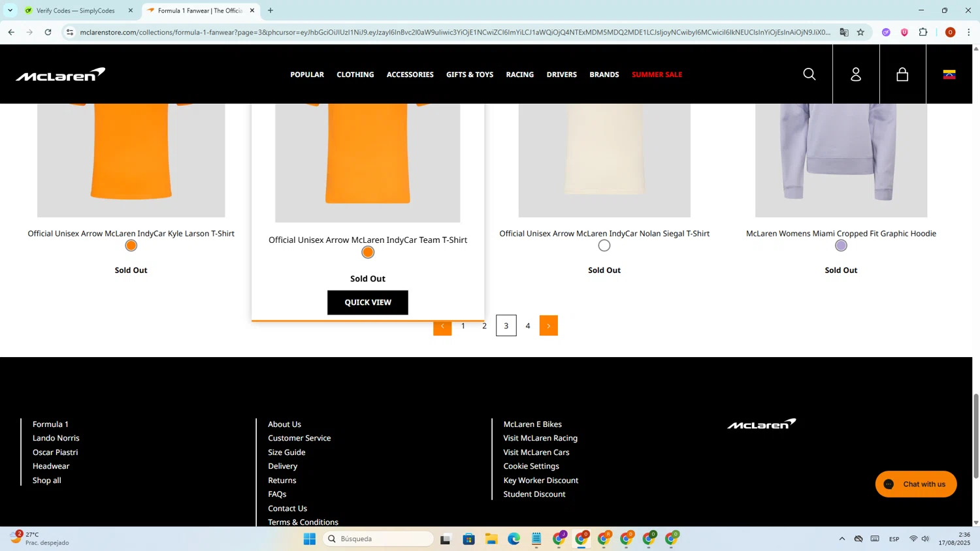Image resolution: width=980 pixels, height=551 pixels.
Task: Open Miami Cropped Fit Graphic Hoodie title
Action: (x=841, y=233)
